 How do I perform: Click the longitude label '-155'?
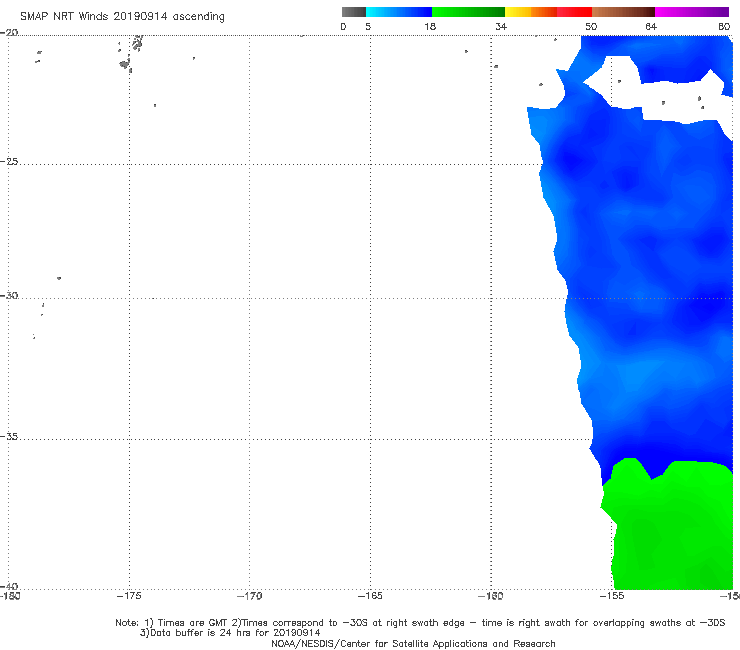pos(612,596)
